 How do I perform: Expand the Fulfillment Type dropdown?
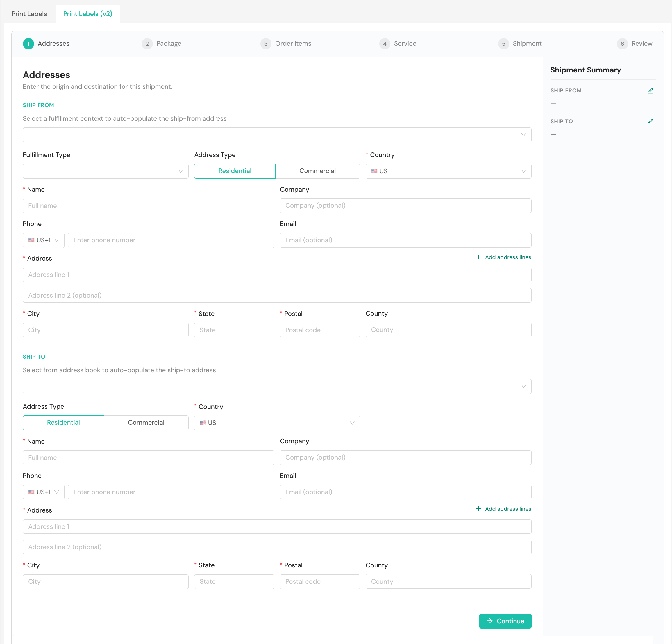(105, 171)
